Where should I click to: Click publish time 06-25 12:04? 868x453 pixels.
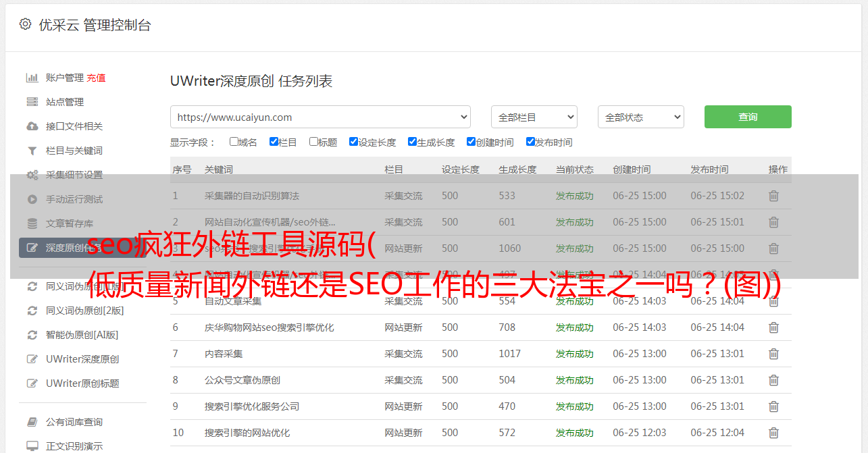717,433
